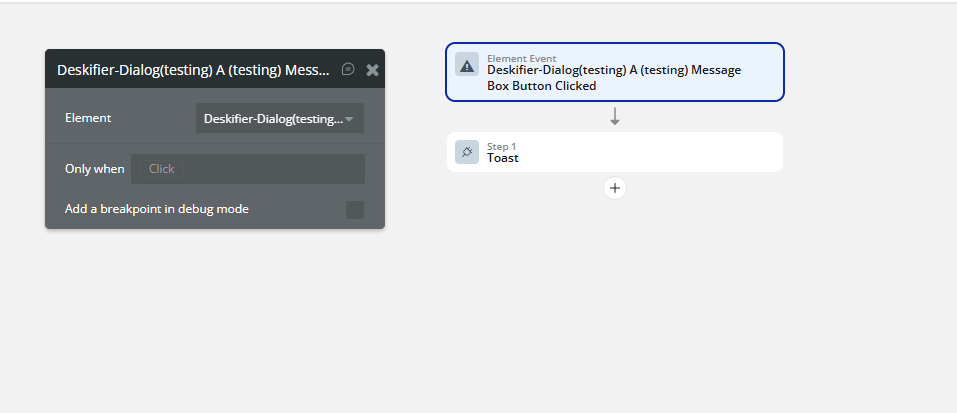
Task: Expand the Element selector using its caret arrow
Action: point(349,119)
